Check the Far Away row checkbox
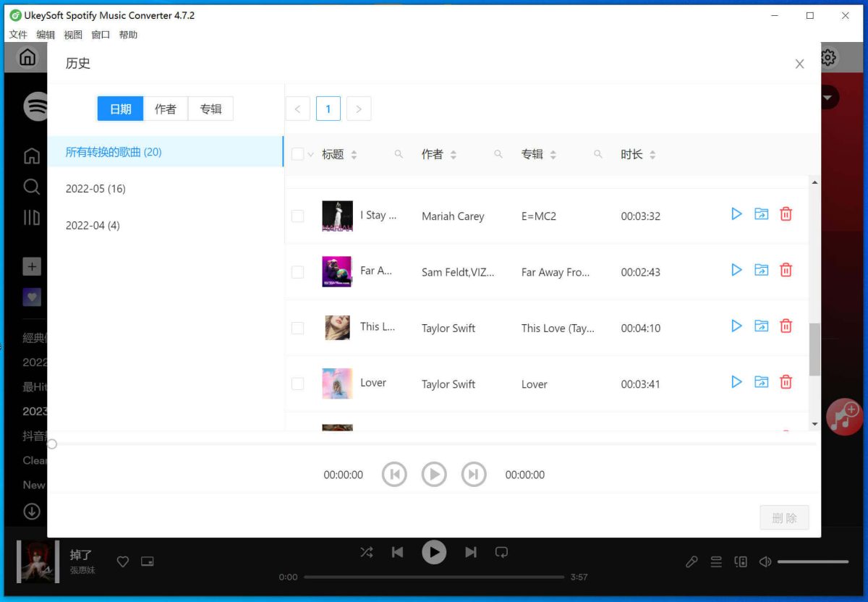The image size is (868, 602). (x=297, y=272)
